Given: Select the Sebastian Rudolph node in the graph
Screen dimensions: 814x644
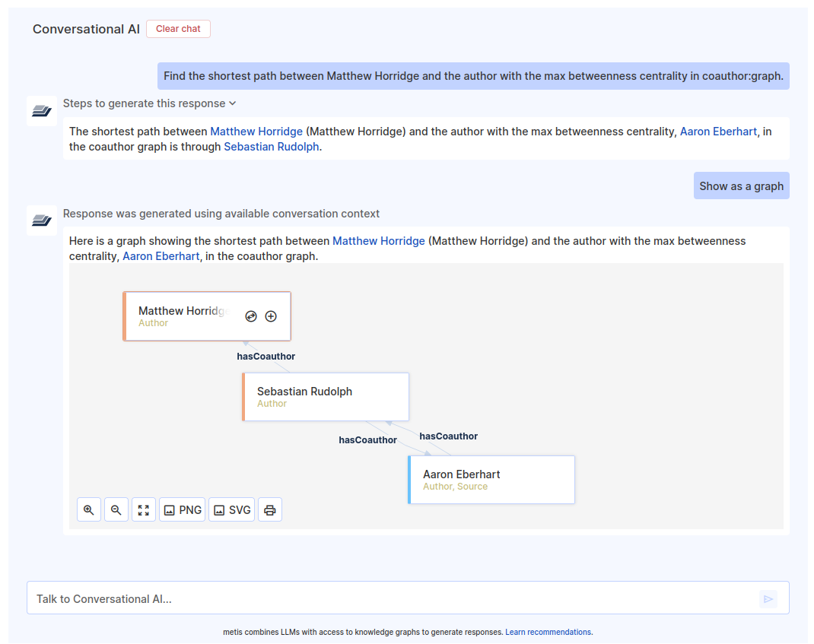Looking at the screenshot, I should [326, 396].
